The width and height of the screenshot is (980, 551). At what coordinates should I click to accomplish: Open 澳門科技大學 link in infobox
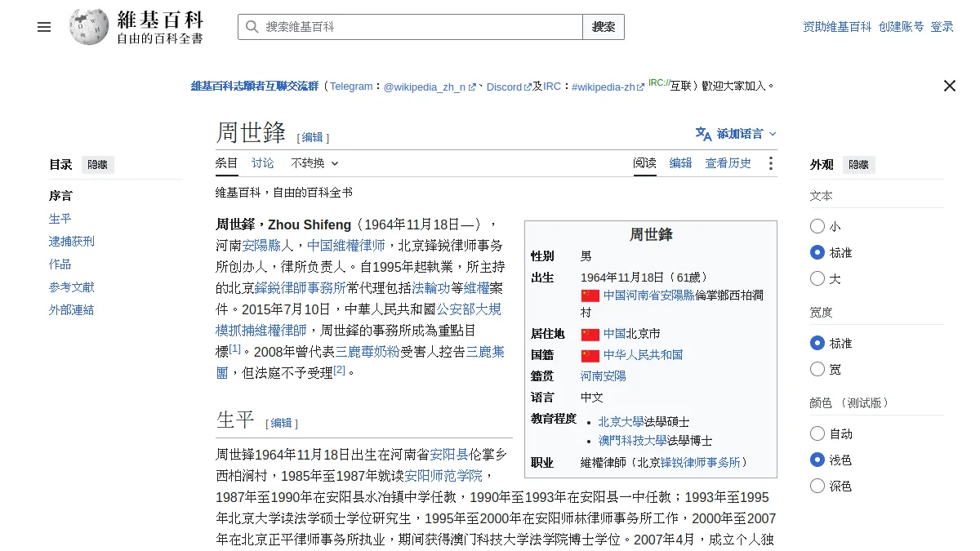tap(633, 441)
